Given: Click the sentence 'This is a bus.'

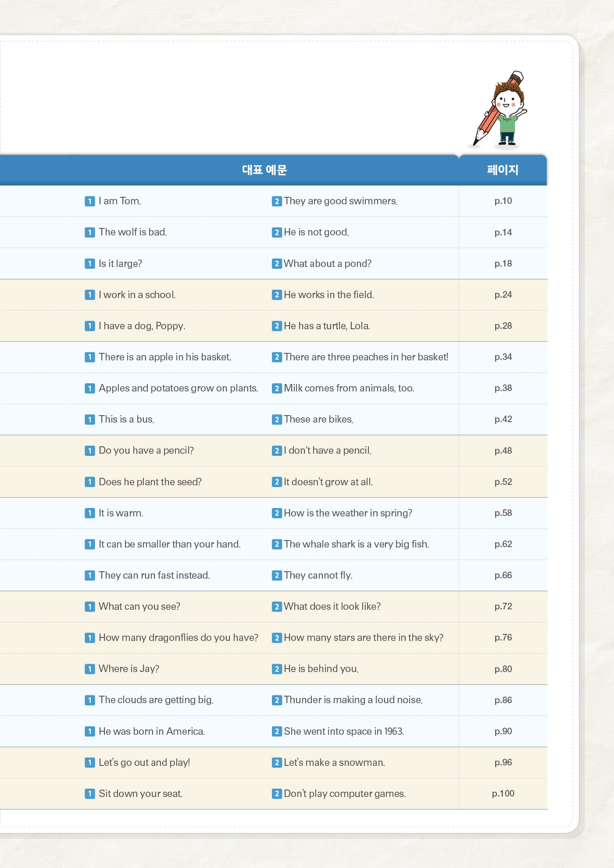Looking at the screenshot, I should pyautogui.click(x=126, y=419).
